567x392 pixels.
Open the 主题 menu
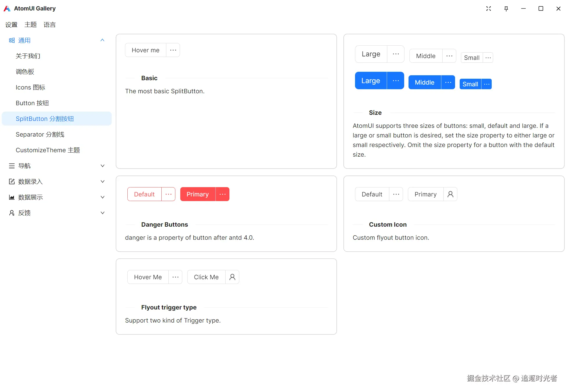click(31, 25)
